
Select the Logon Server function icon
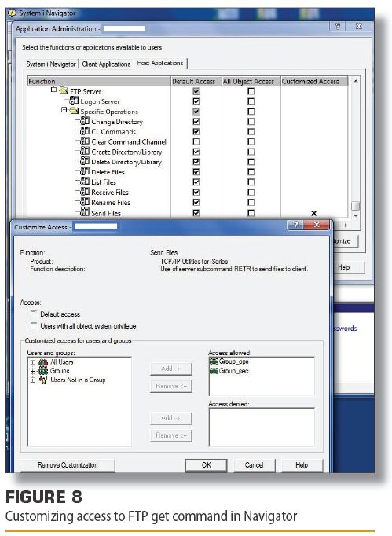point(74,101)
